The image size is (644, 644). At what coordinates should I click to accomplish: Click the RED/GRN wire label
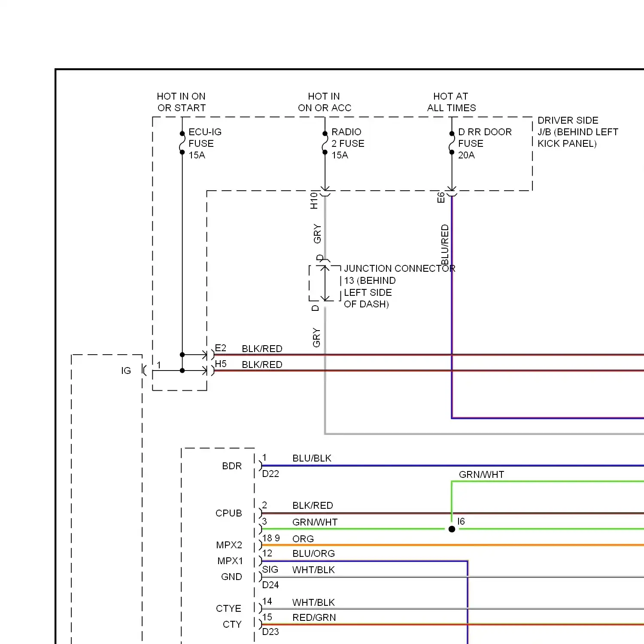tap(314, 617)
